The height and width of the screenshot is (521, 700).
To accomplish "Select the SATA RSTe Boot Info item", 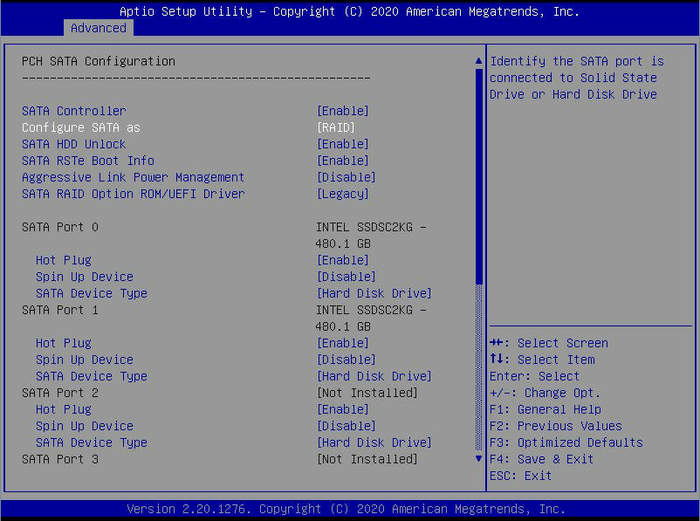I will tap(88, 161).
